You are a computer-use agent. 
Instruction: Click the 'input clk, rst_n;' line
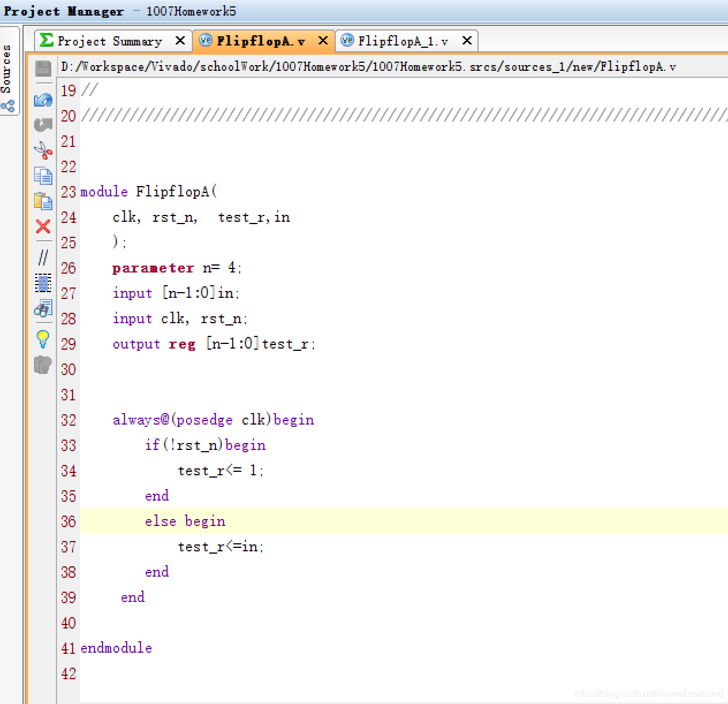pos(180,319)
